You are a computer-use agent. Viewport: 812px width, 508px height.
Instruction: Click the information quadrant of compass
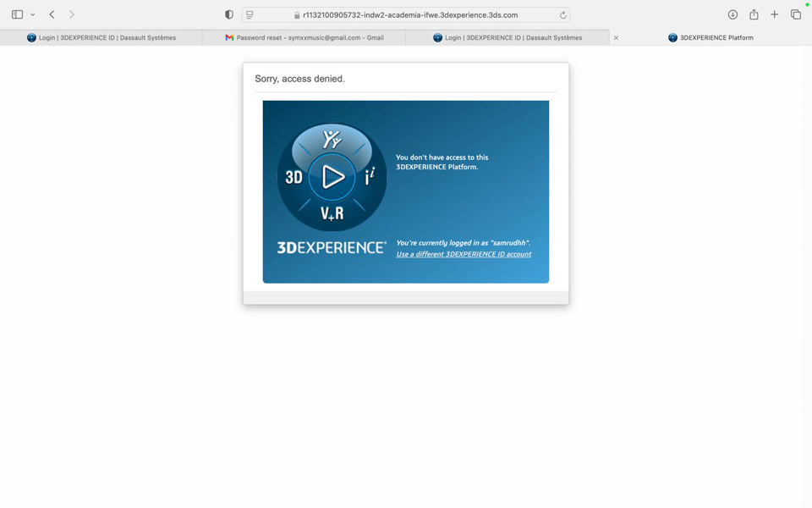[x=370, y=176]
